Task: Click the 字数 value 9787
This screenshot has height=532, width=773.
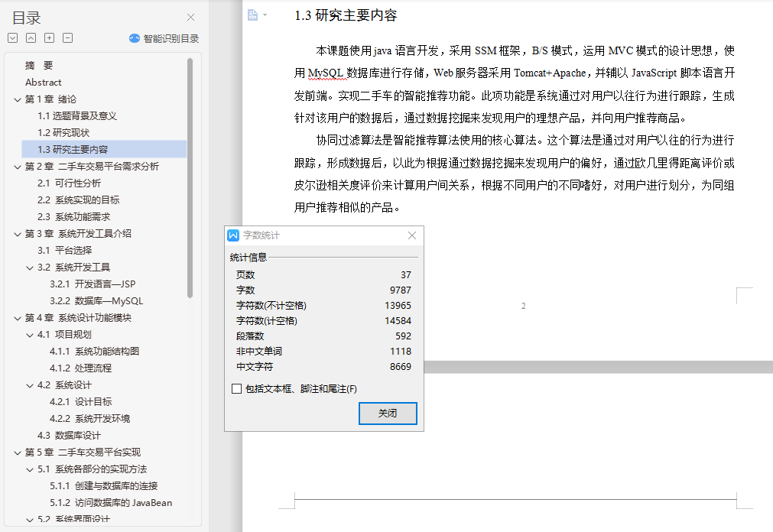Action: pyautogui.click(x=401, y=290)
